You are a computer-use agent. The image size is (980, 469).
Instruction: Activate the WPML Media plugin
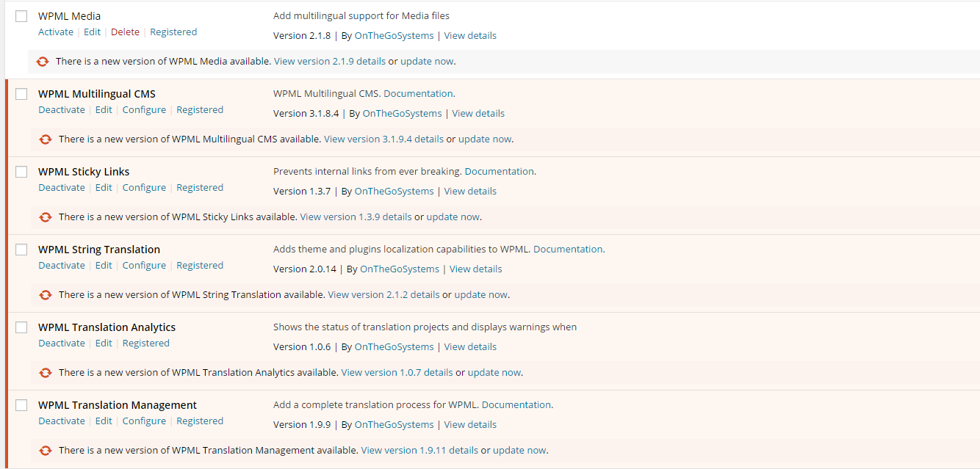point(56,32)
